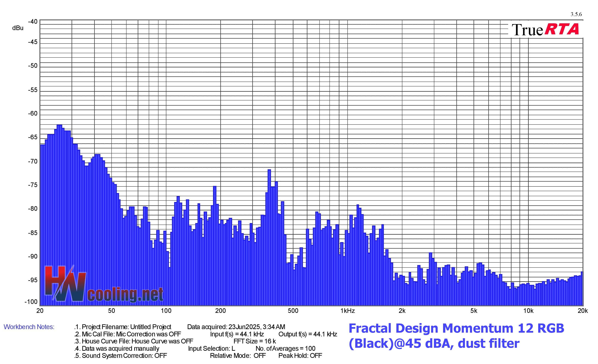
Task: Select the "Output f(s) = 44.1 kHz" value
Action: pos(308,334)
